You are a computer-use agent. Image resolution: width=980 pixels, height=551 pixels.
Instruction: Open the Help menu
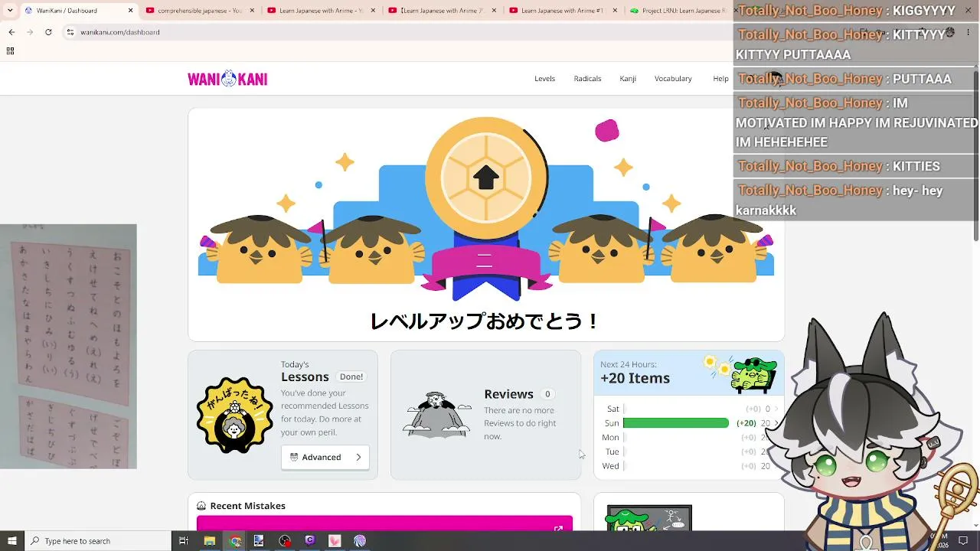720,79
